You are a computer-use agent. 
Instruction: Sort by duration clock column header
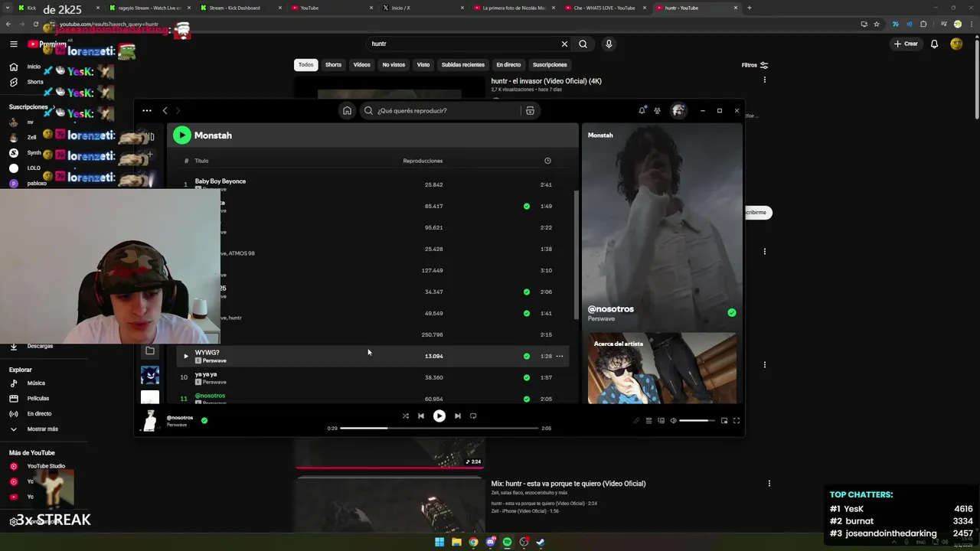coord(547,161)
